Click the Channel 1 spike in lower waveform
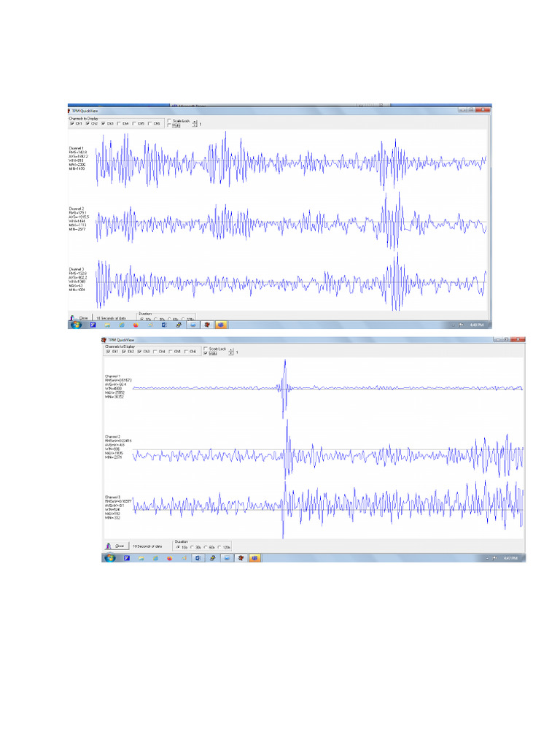The height and width of the screenshot is (747, 560). coord(285,388)
